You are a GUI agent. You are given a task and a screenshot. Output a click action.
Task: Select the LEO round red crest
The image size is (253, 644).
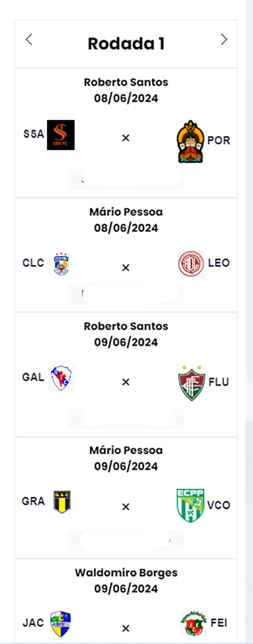pyautogui.click(x=191, y=264)
